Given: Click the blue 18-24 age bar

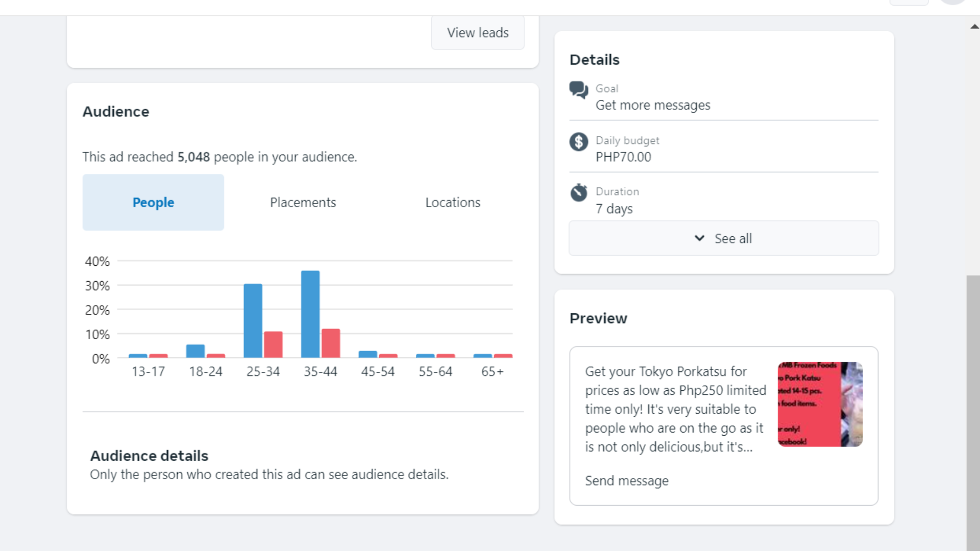Looking at the screenshot, I should point(195,351).
